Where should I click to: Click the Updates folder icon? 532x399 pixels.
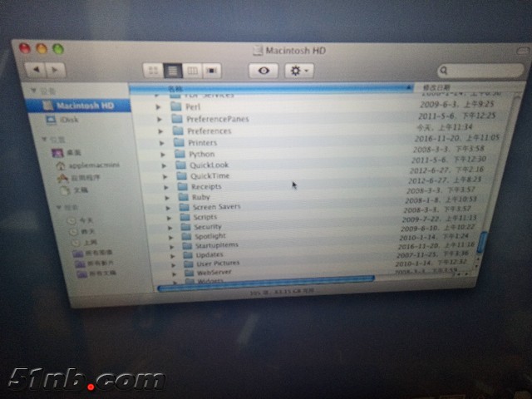pos(189,255)
